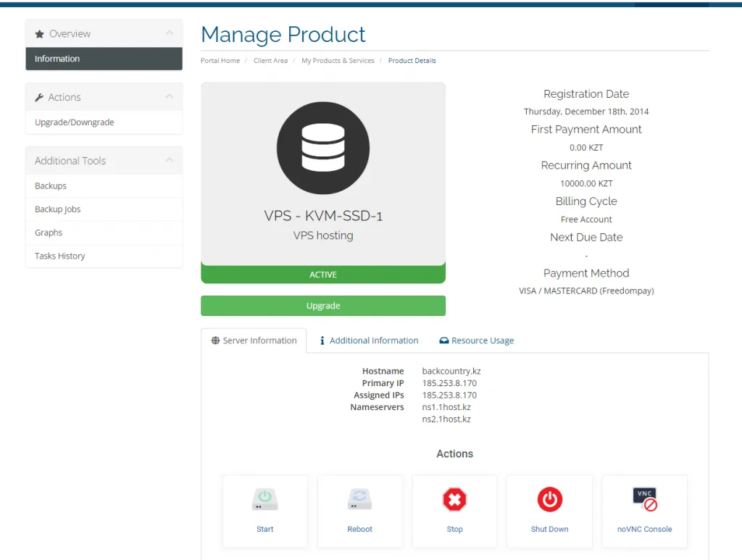
Task: Click the noVNC Console label
Action: coord(644,530)
